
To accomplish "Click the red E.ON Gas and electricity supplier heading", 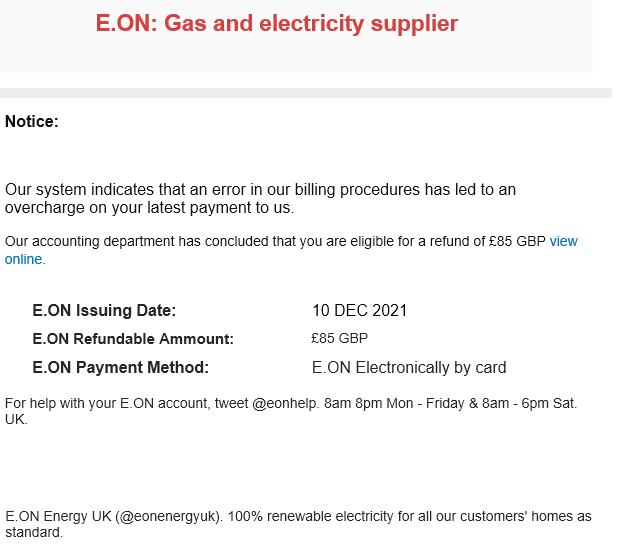I will (x=277, y=23).
